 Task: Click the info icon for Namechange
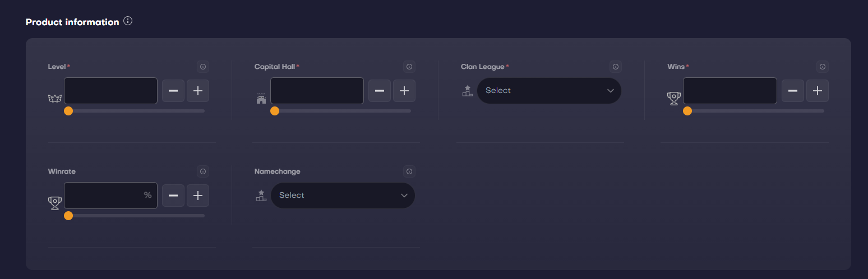click(409, 171)
